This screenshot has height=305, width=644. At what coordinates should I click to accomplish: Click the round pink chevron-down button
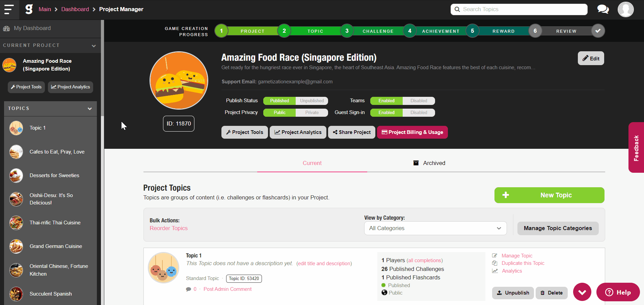point(582,292)
